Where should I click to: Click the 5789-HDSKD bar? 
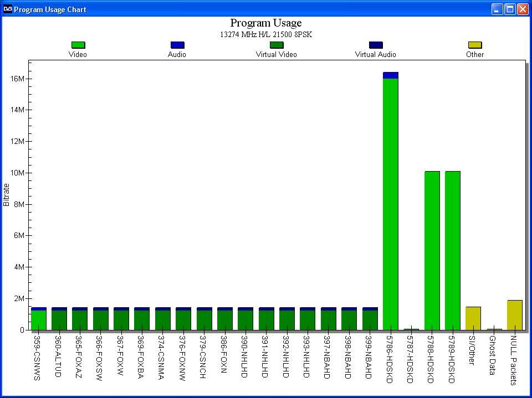pyautogui.click(x=453, y=251)
